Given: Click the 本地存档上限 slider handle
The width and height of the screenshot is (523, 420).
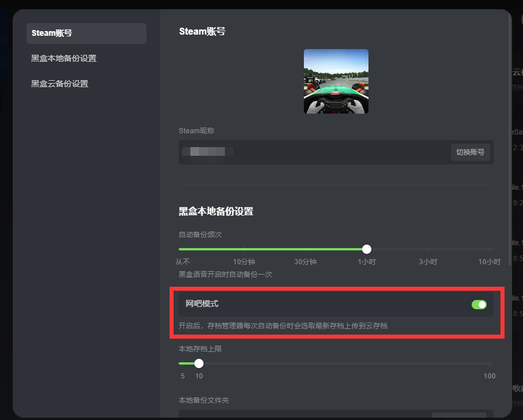Looking at the screenshot, I should (x=199, y=363).
